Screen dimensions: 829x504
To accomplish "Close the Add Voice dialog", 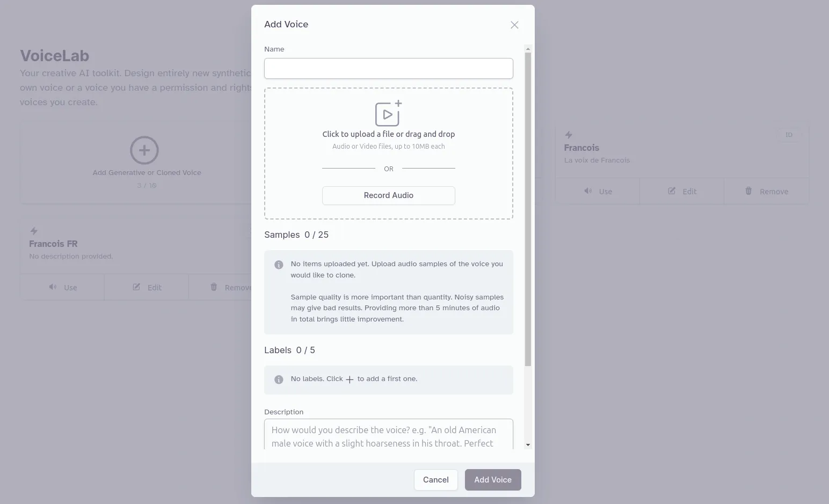I will (x=514, y=25).
